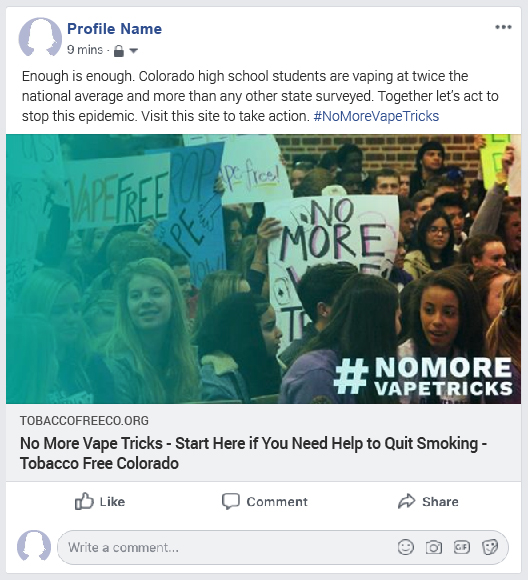Post a GIF with the GIF icon
The height and width of the screenshot is (580, 528).
tap(462, 547)
